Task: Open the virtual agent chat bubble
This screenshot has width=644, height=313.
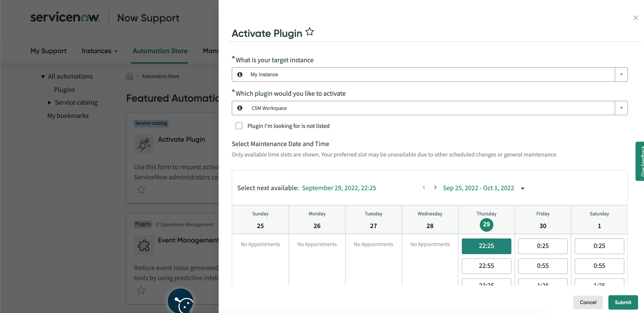Action: [x=180, y=301]
